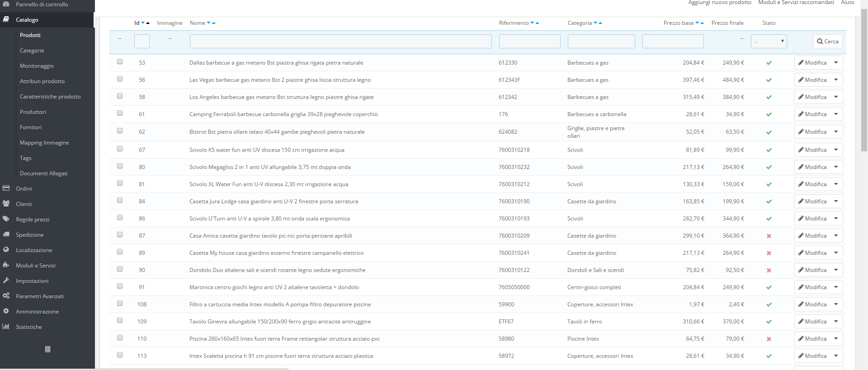Toggle disabled status X for product 110
The height and width of the screenshot is (370, 868).
pyautogui.click(x=769, y=339)
